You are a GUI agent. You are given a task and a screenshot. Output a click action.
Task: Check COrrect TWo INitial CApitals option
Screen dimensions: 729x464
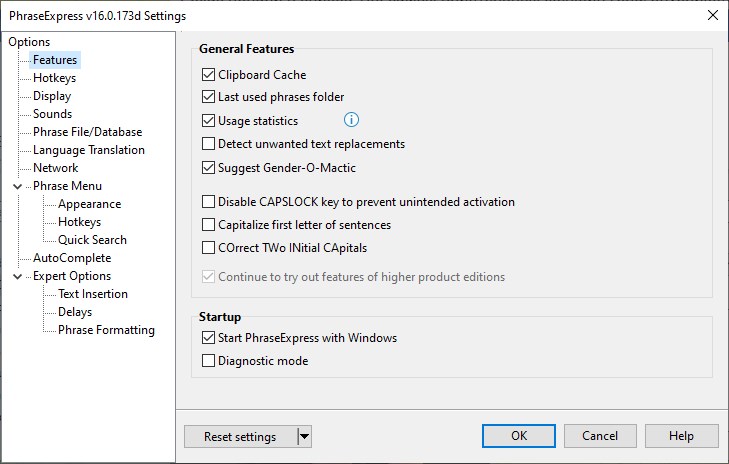[209, 248]
